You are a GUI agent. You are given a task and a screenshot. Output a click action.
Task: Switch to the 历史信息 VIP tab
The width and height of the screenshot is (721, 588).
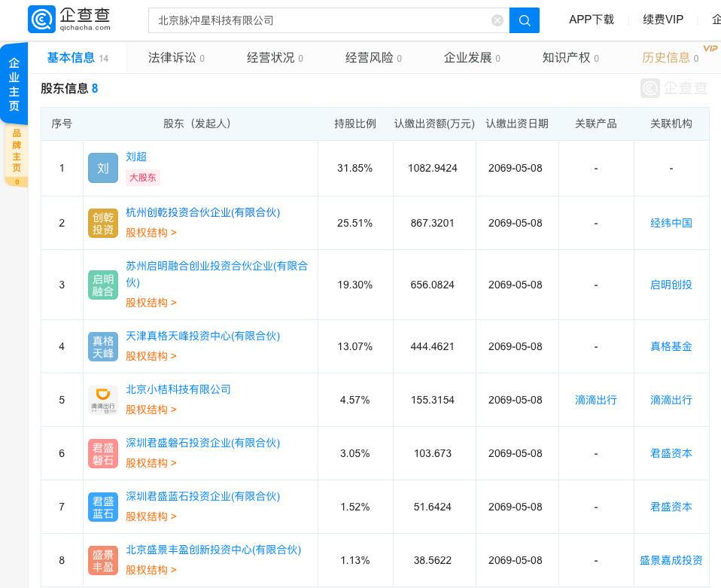670,58
